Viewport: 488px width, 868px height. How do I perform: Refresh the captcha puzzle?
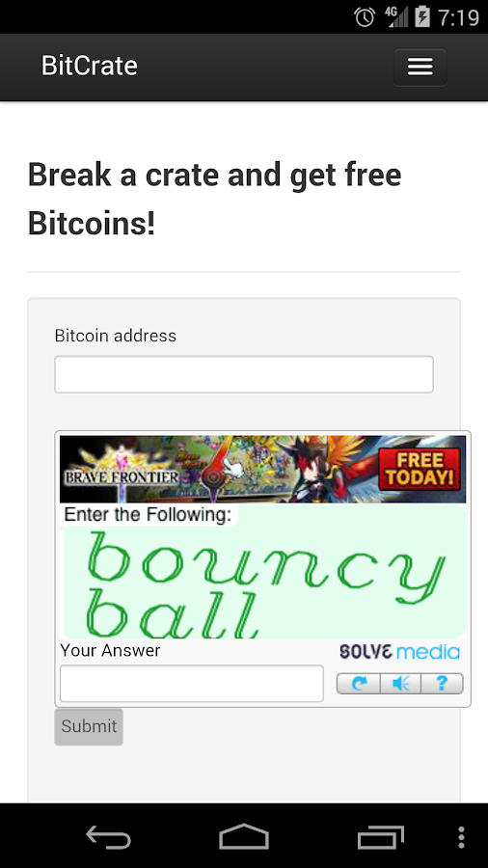(359, 684)
